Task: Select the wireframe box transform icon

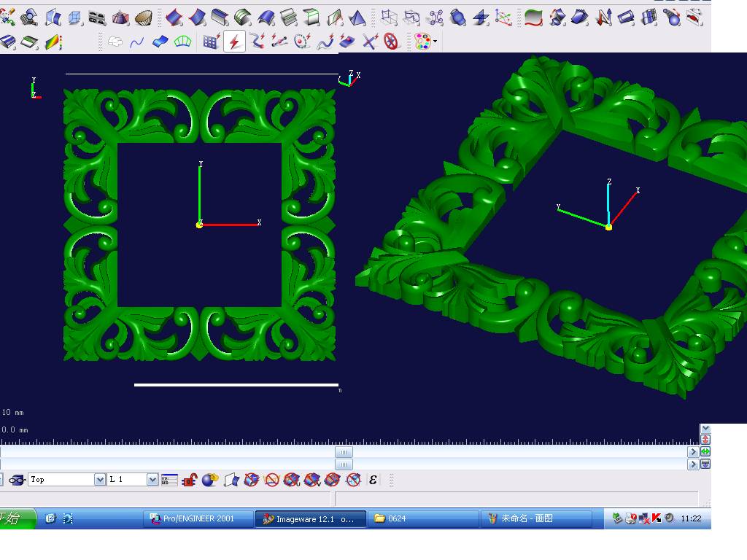Action: click(x=390, y=18)
